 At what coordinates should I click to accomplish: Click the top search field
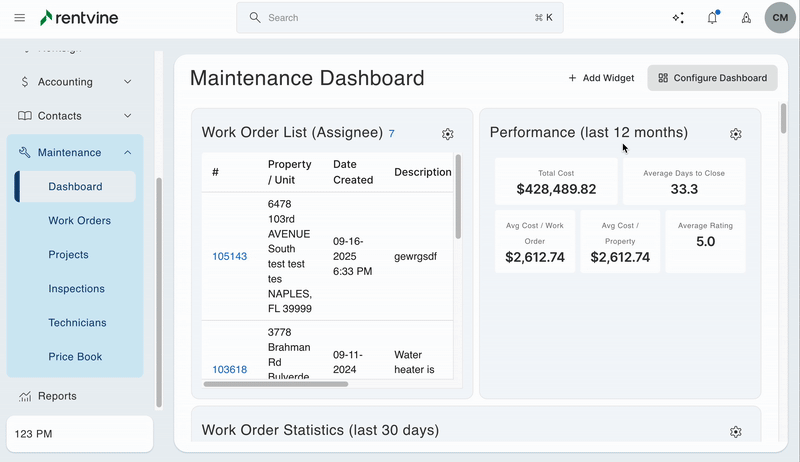400,18
